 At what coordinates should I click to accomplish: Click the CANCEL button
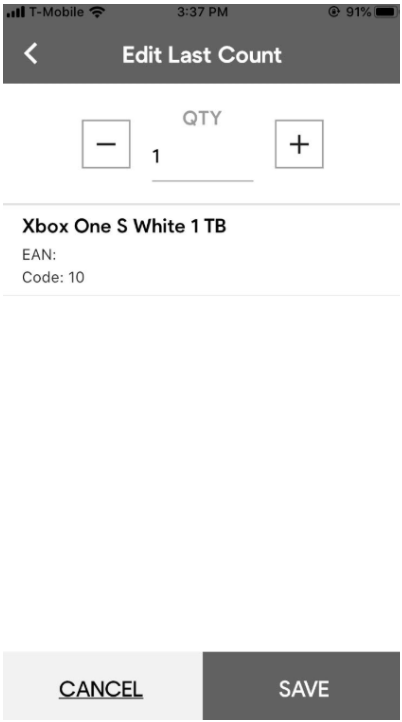[102, 686]
